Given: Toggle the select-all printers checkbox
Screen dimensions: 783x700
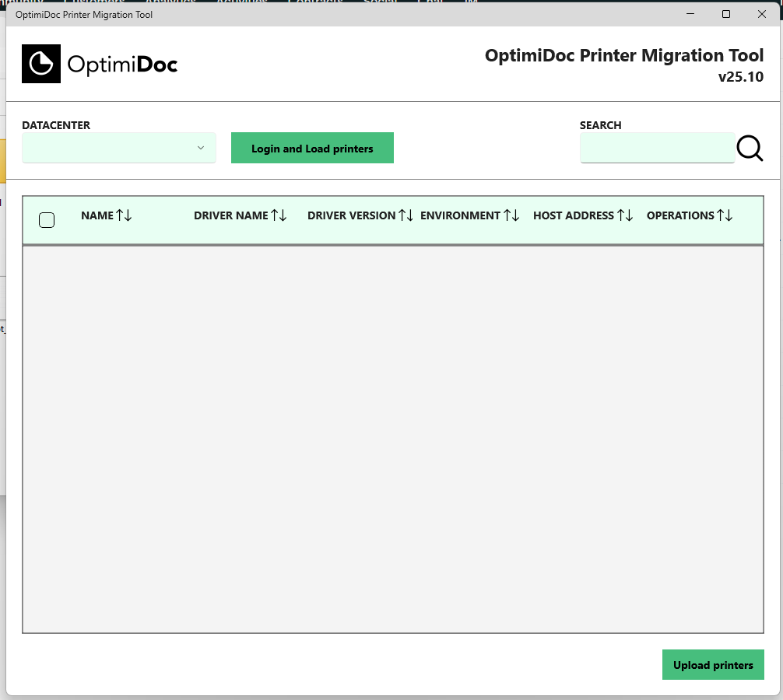Looking at the screenshot, I should pos(47,220).
